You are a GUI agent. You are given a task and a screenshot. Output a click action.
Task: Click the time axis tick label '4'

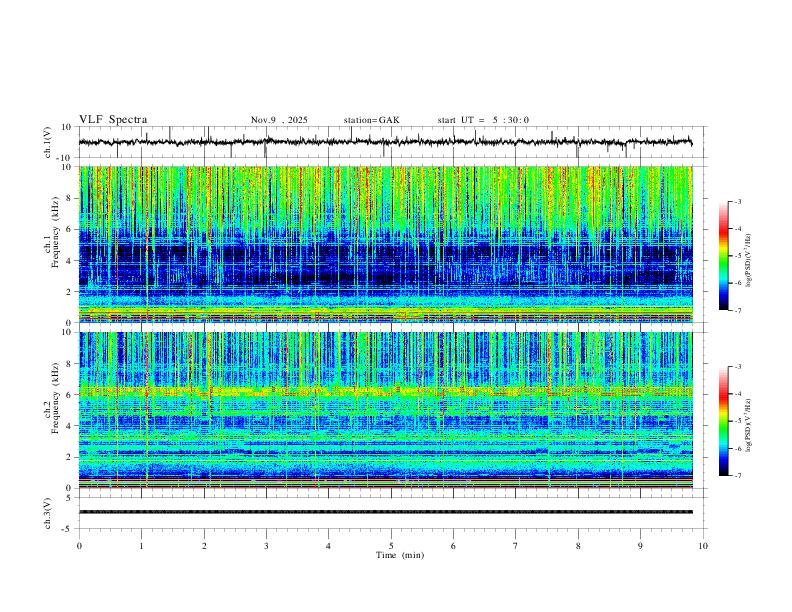click(x=329, y=546)
